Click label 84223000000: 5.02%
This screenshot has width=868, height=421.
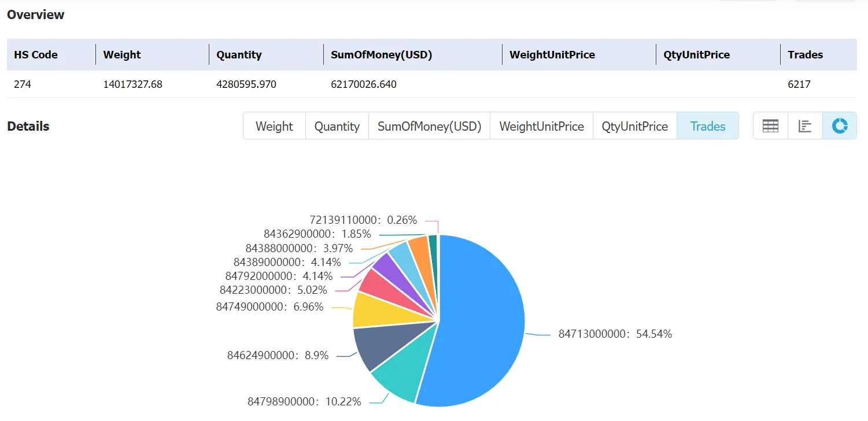274,290
